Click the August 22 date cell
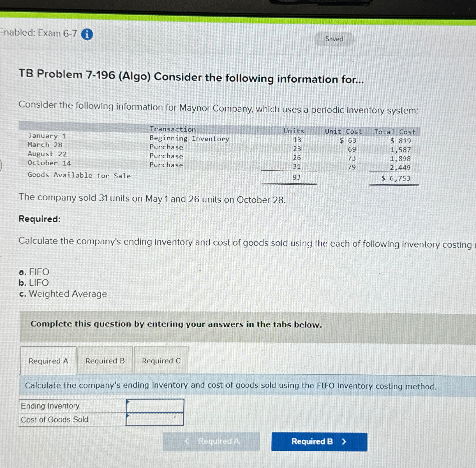 click(x=47, y=154)
